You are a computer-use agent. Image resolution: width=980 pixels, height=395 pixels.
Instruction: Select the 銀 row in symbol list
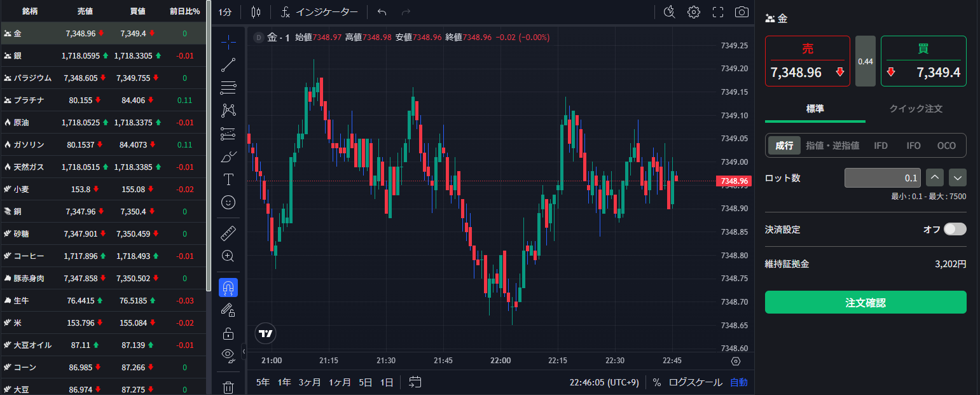click(x=103, y=56)
